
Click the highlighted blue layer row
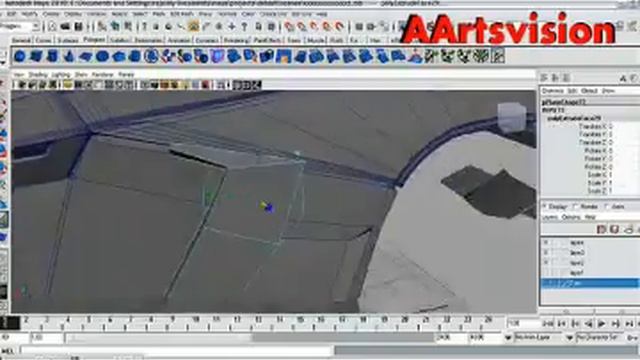point(589,283)
